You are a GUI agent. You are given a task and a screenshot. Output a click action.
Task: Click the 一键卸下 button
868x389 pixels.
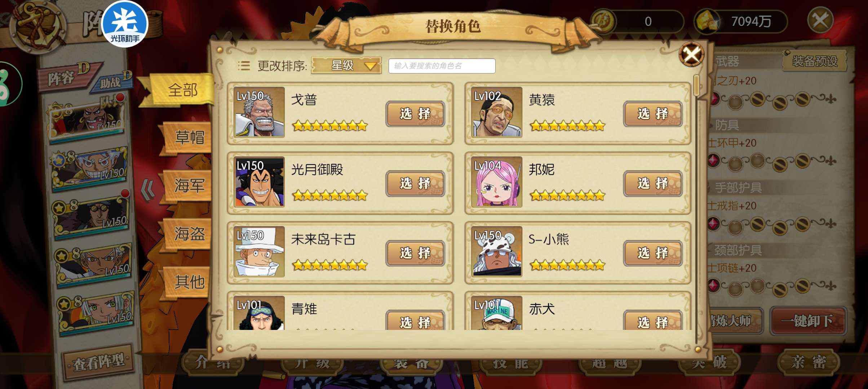click(x=808, y=321)
